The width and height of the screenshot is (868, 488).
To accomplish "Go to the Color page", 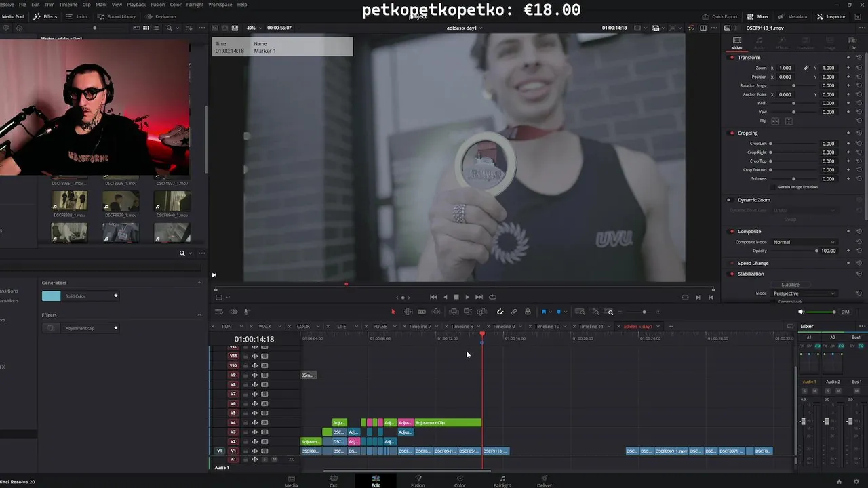I will 460,481.
